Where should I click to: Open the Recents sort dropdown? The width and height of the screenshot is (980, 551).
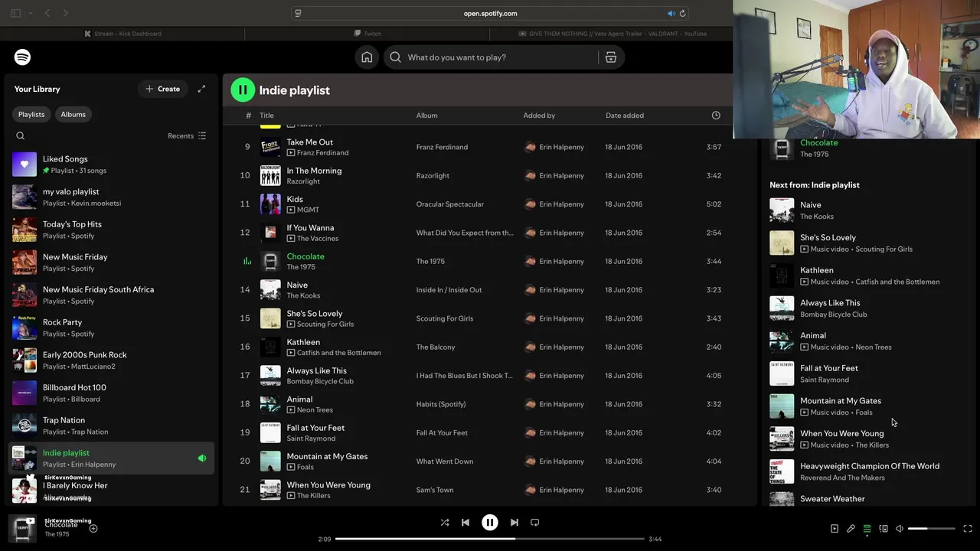point(187,136)
